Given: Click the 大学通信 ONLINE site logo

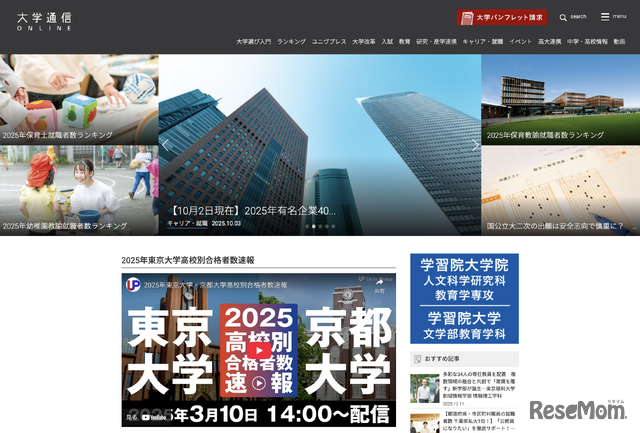Looking at the screenshot, I should [44, 22].
